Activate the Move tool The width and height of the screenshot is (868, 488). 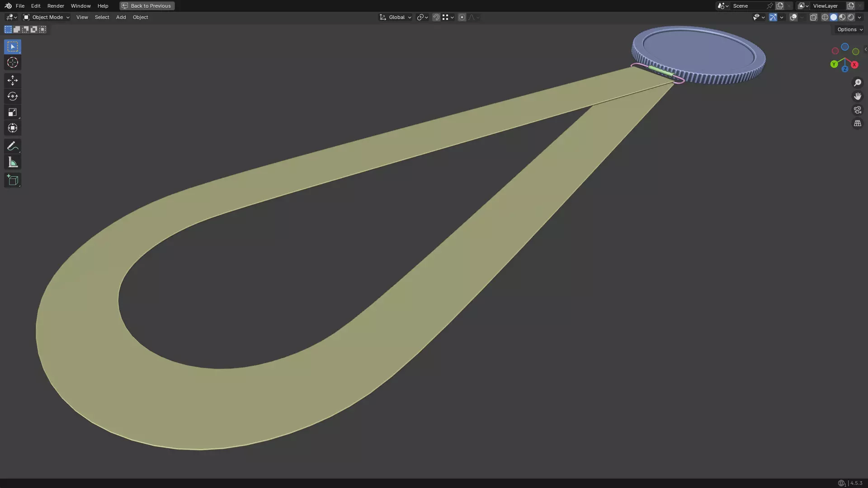pyautogui.click(x=12, y=80)
